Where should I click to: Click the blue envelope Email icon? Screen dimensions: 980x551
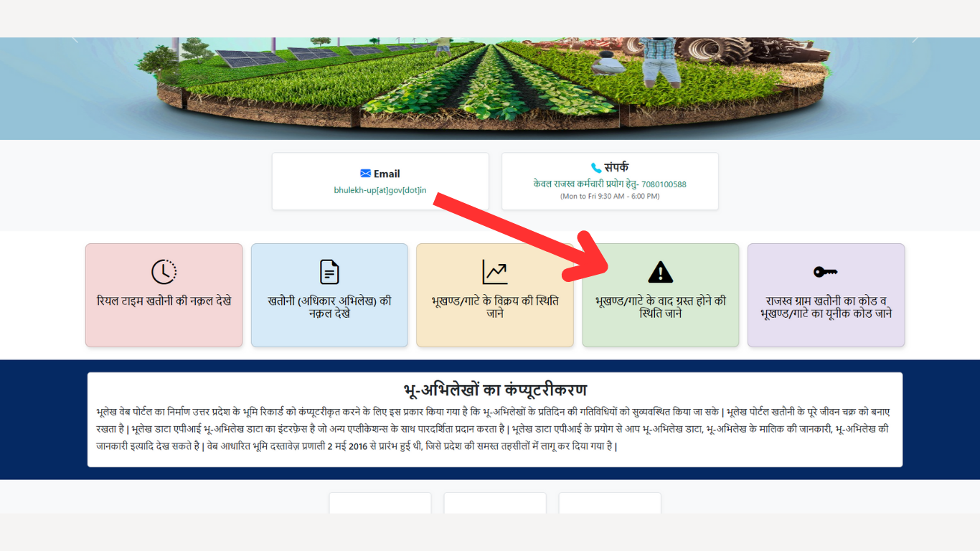366,174
